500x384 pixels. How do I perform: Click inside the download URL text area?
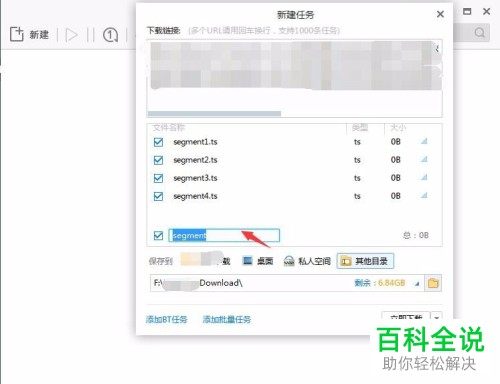[294, 78]
